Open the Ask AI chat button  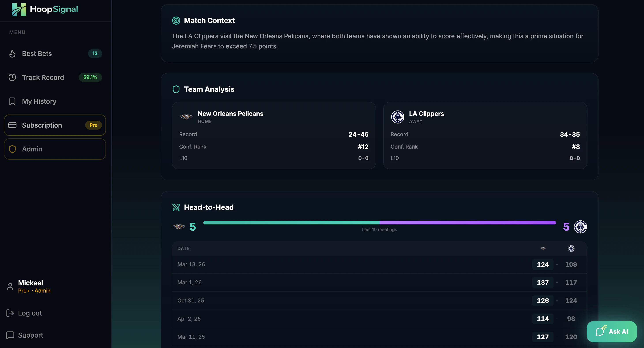point(612,331)
